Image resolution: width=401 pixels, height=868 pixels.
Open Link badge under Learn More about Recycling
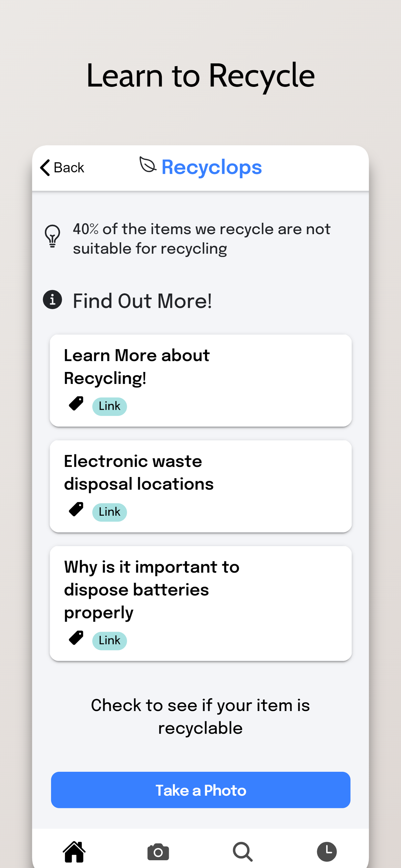pos(109,406)
